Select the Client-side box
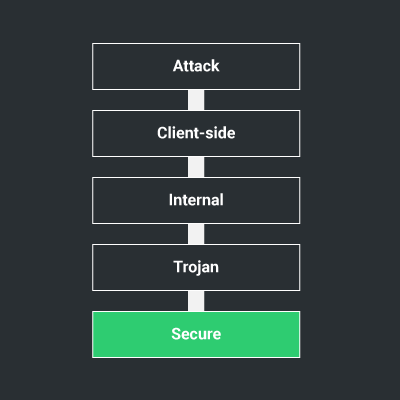This screenshot has width=400, height=400. pos(196,133)
